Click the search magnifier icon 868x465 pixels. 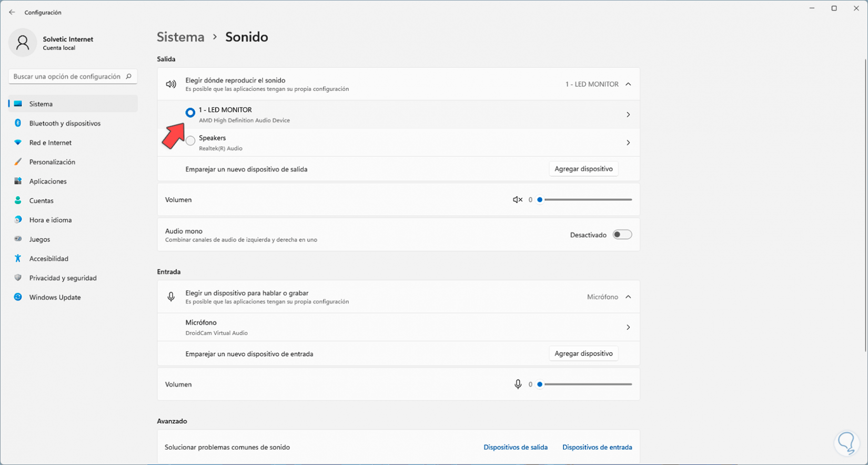pyautogui.click(x=128, y=76)
